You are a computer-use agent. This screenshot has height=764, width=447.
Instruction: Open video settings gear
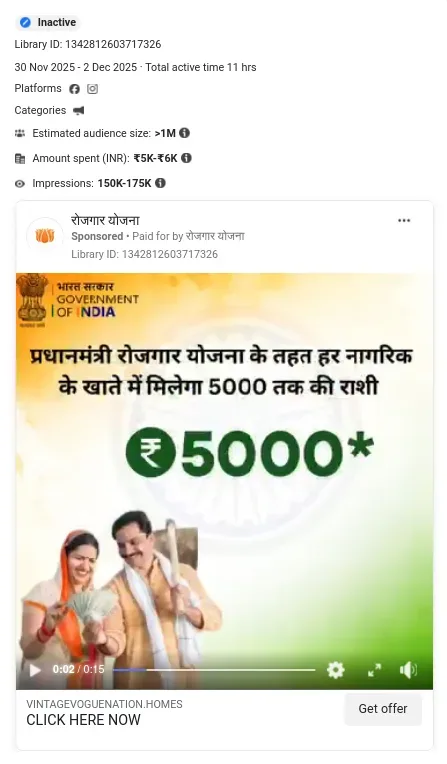pyautogui.click(x=335, y=670)
